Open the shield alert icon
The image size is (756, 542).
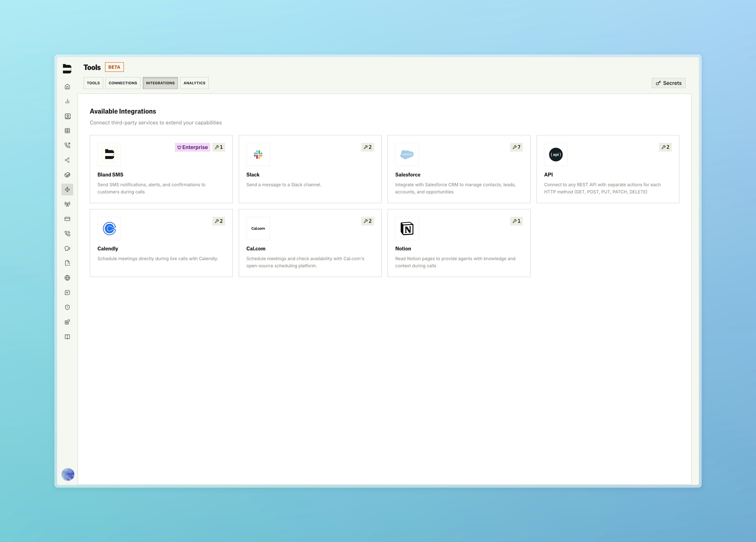(x=68, y=307)
